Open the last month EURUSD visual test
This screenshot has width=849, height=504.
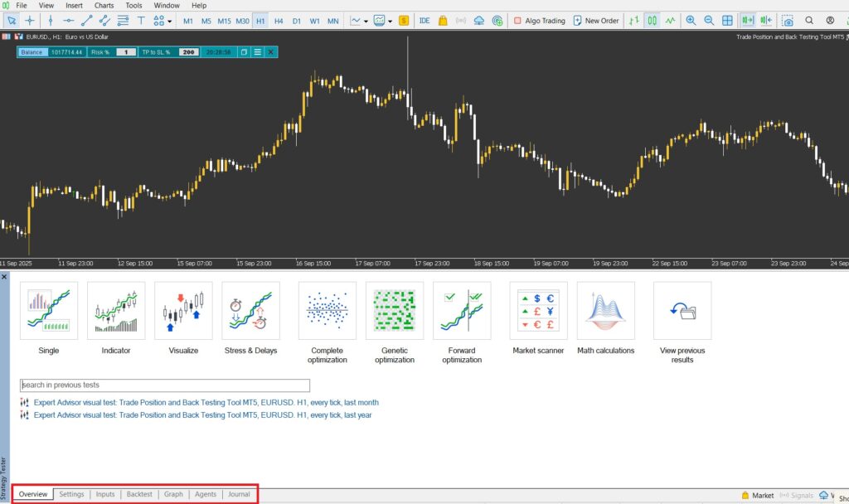[x=206, y=402]
